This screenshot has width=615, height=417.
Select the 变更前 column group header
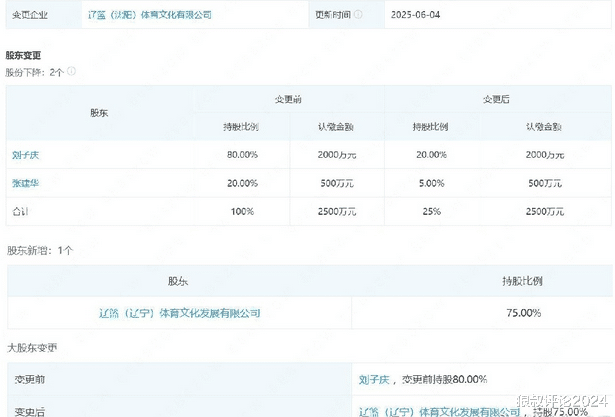click(290, 99)
